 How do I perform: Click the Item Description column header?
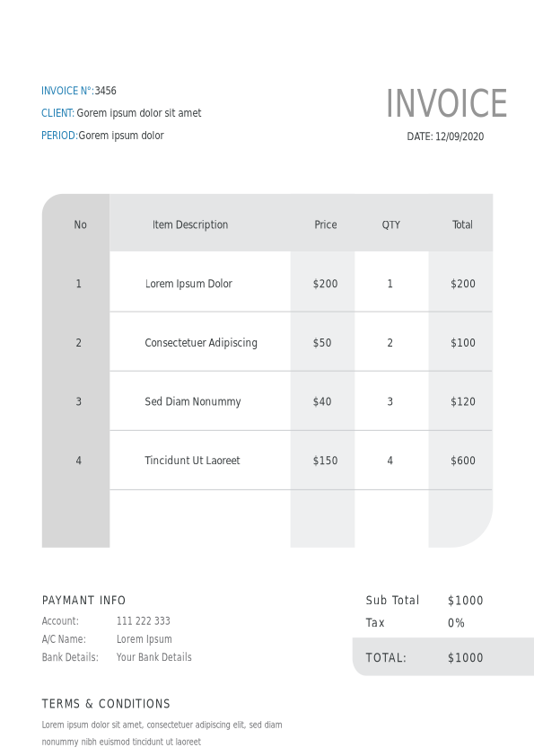click(190, 224)
